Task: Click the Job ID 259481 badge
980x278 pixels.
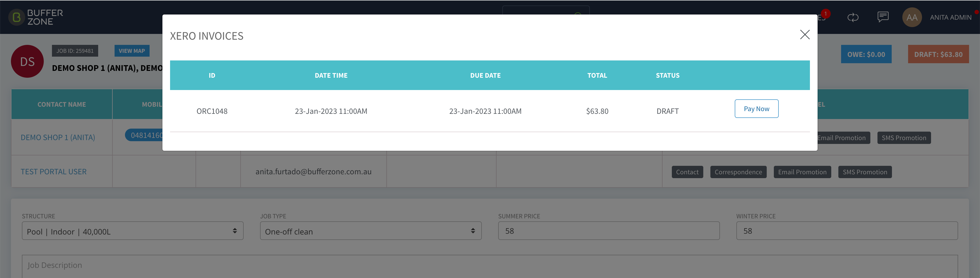Action: click(75, 51)
